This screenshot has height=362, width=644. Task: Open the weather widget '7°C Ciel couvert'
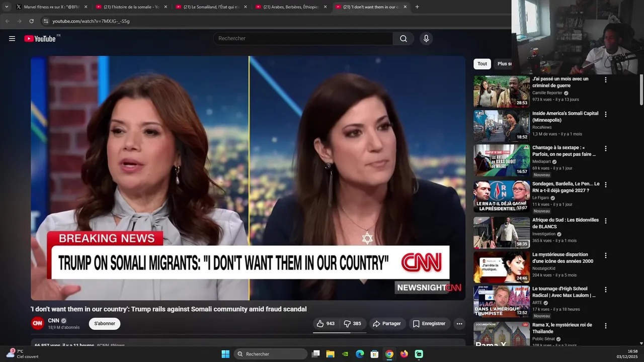point(23,354)
